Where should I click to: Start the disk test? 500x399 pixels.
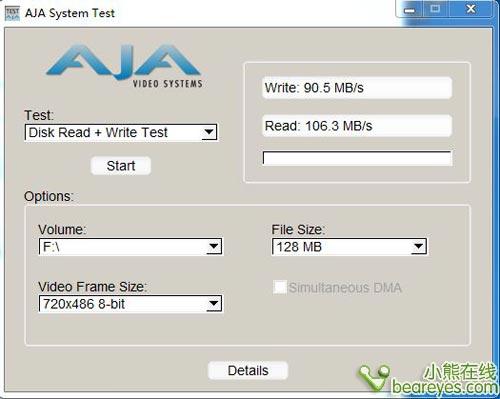coord(121,166)
